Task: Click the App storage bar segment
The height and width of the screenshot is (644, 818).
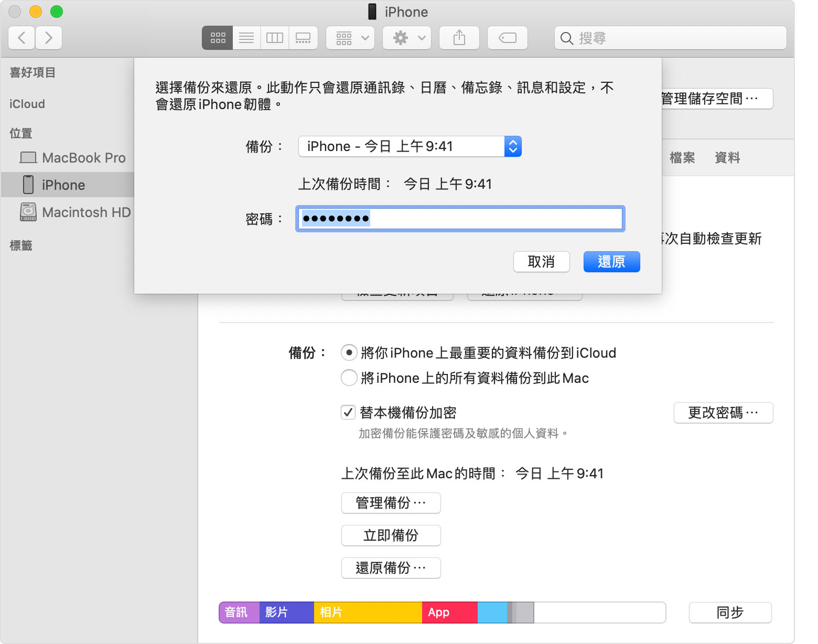Action: pos(450,613)
